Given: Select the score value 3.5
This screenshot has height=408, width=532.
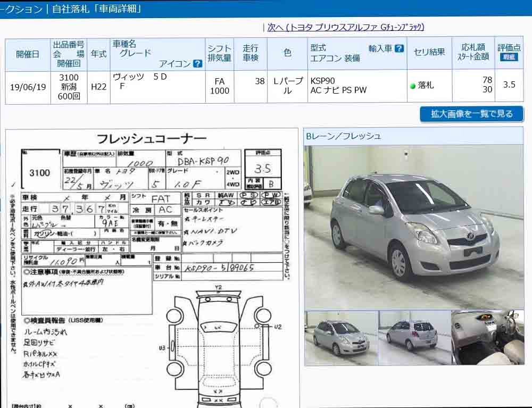Looking at the screenshot, I should pyautogui.click(x=509, y=85).
